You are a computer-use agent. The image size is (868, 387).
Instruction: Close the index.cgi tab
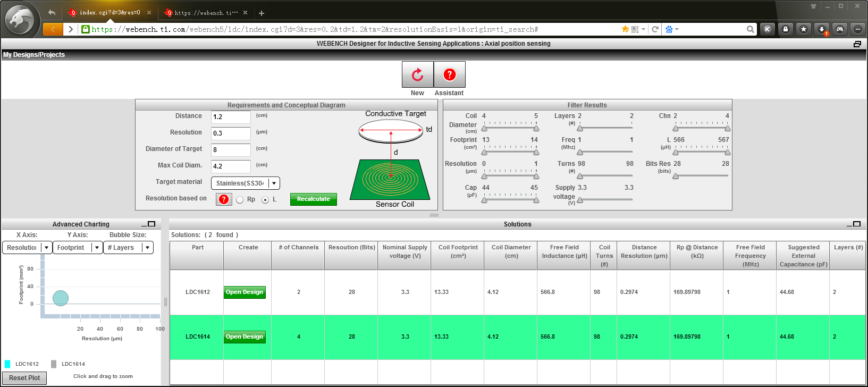[149, 13]
